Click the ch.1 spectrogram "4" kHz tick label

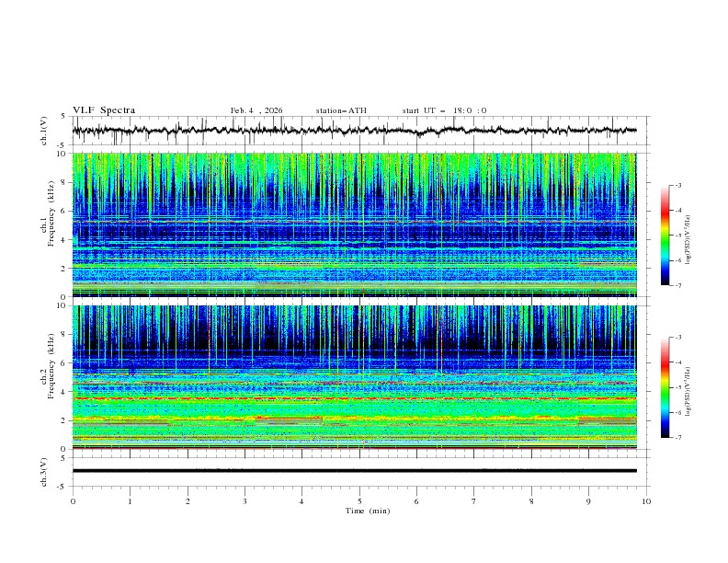(65, 240)
